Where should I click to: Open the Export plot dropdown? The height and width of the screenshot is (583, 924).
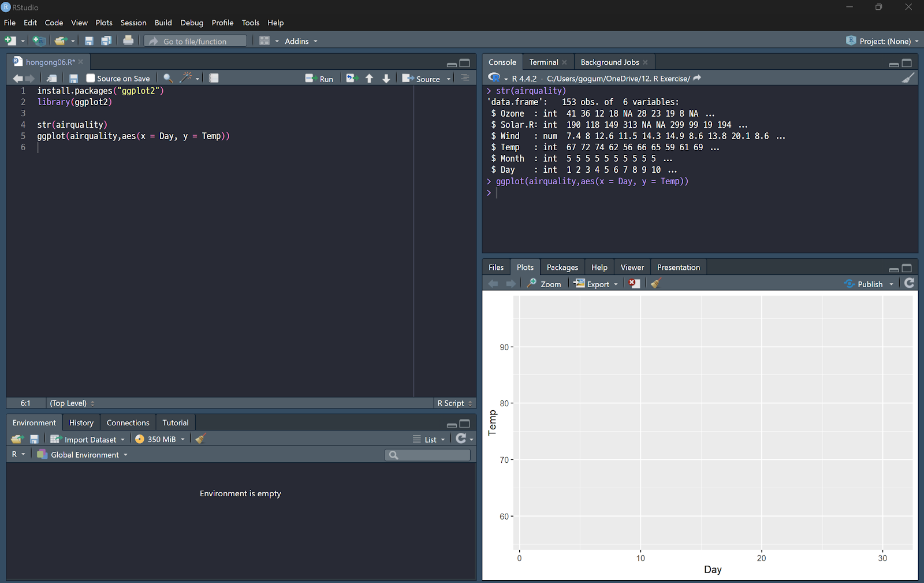tap(596, 284)
